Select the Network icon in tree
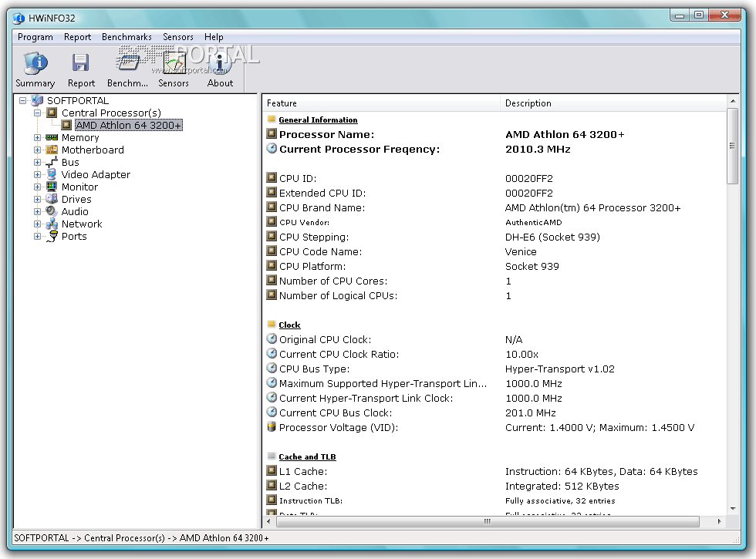Image resolution: width=756 pixels, height=559 pixels. pos(52,224)
